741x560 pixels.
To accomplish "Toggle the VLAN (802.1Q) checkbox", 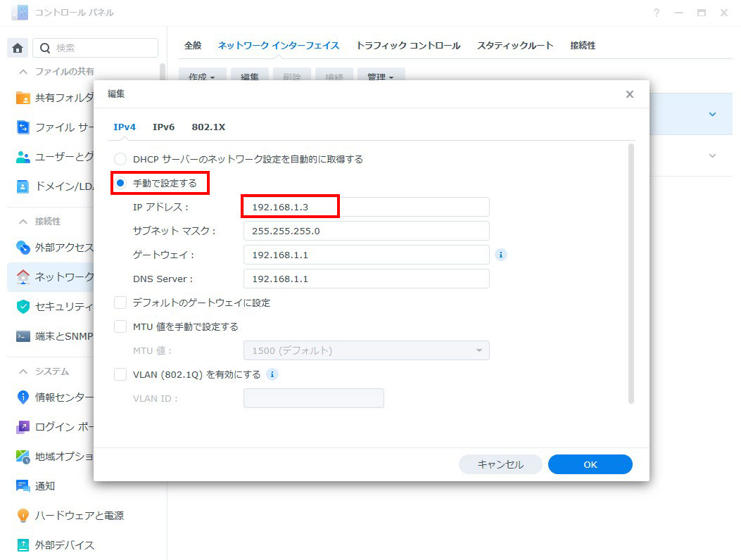I will [120, 374].
